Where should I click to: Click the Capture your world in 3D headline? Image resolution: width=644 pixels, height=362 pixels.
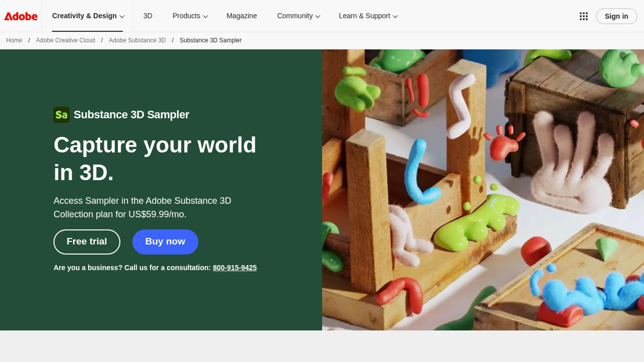coord(155,158)
